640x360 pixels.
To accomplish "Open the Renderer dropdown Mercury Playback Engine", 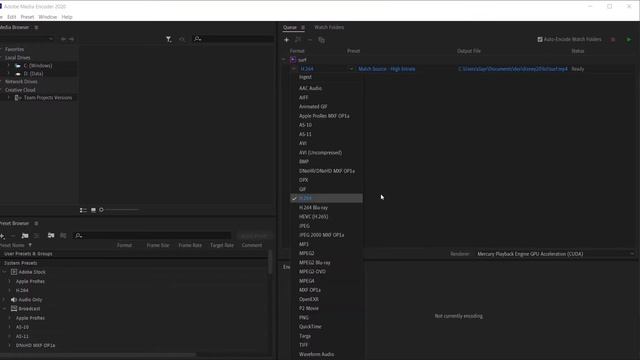I will [555, 254].
